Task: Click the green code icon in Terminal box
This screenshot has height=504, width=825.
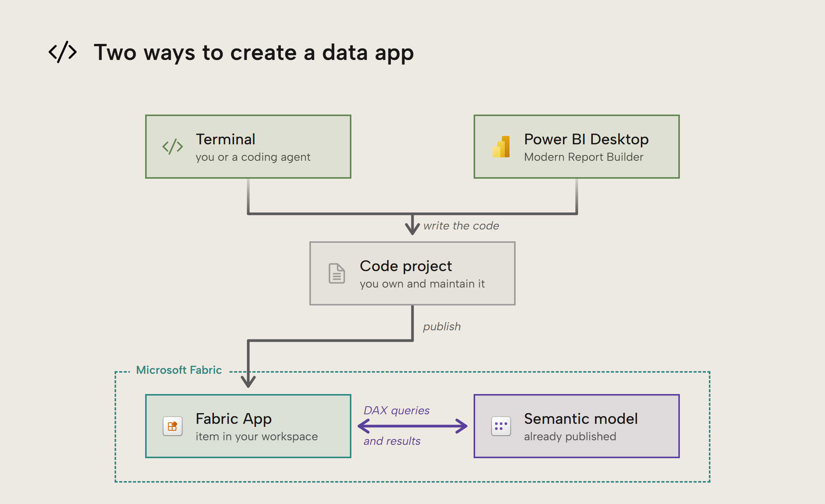Action: tap(173, 147)
